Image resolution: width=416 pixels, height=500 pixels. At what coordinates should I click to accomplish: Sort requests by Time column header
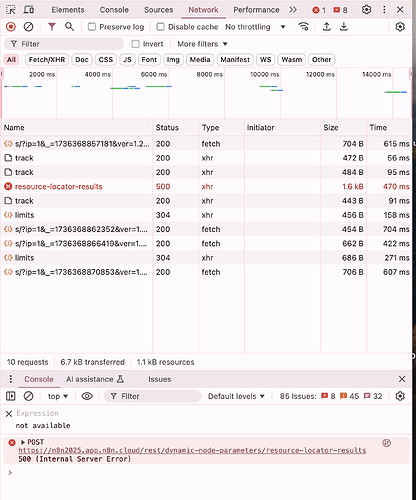pyautogui.click(x=389, y=128)
